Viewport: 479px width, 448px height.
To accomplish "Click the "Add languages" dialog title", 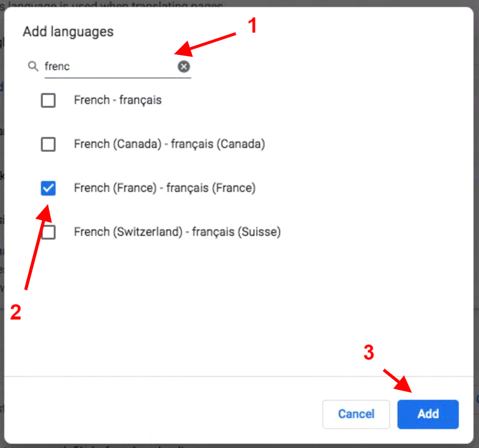I will click(x=68, y=32).
